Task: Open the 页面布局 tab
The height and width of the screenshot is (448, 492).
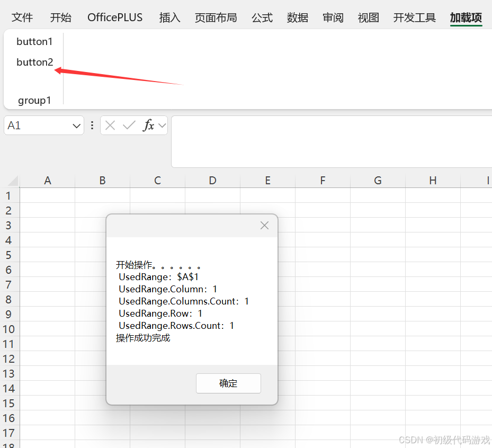Action: (216, 17)
